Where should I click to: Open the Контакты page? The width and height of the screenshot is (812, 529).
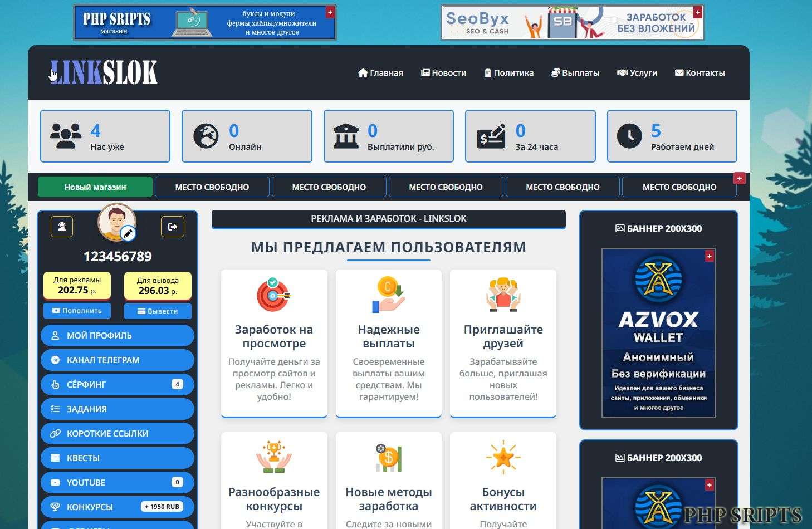[700, 73]
